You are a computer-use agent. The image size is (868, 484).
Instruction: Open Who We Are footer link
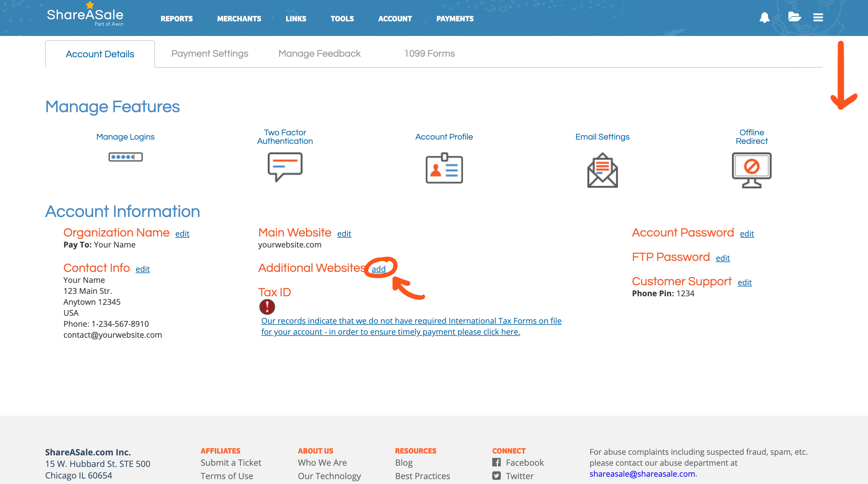coord(322,462)
